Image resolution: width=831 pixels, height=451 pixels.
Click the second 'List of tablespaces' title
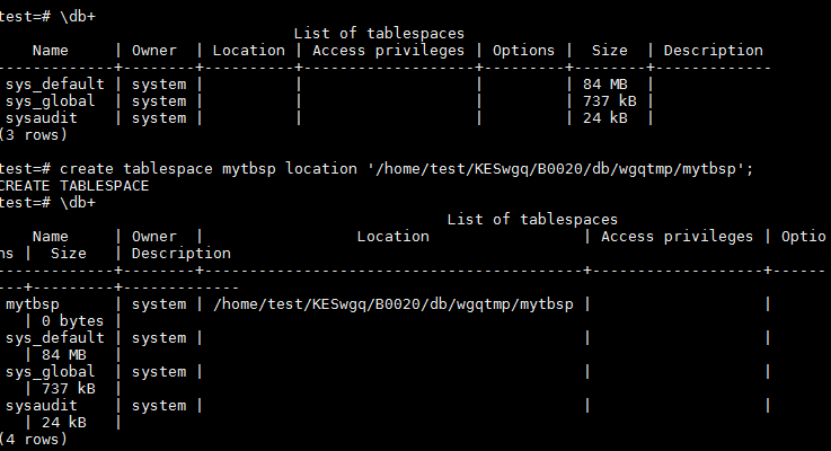[x=532, y=219]
